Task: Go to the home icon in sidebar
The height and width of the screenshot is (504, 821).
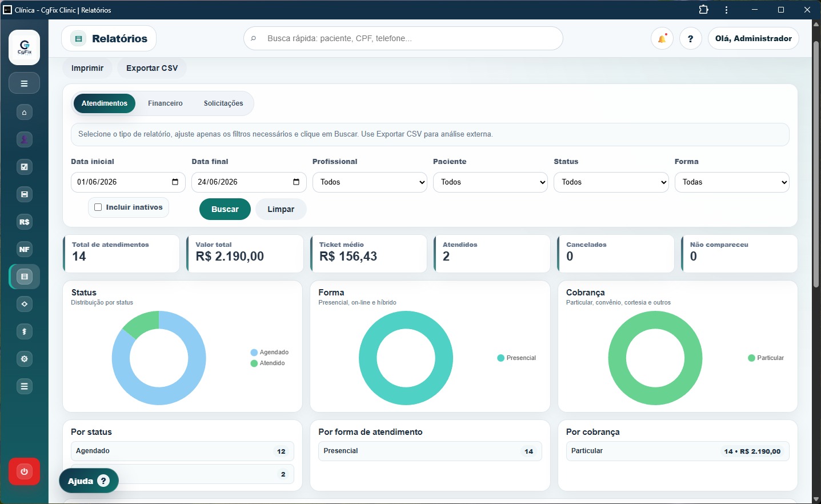Action: pos(24,113)
